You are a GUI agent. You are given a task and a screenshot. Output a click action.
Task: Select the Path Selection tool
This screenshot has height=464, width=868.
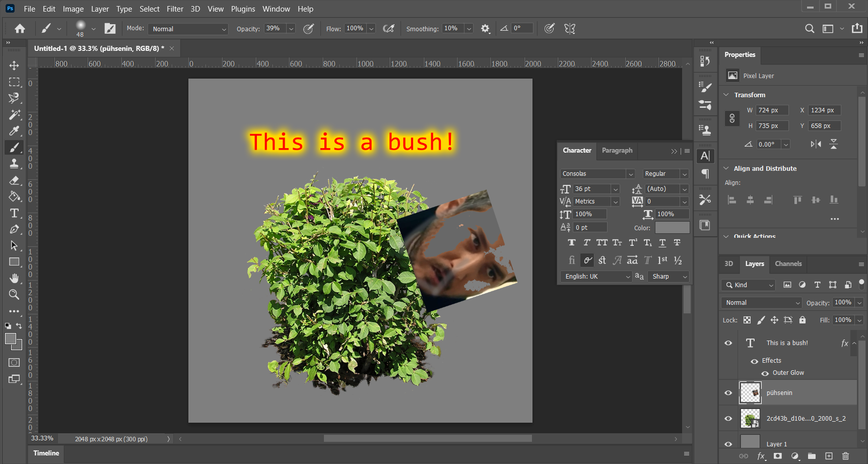tap(14, 246)
